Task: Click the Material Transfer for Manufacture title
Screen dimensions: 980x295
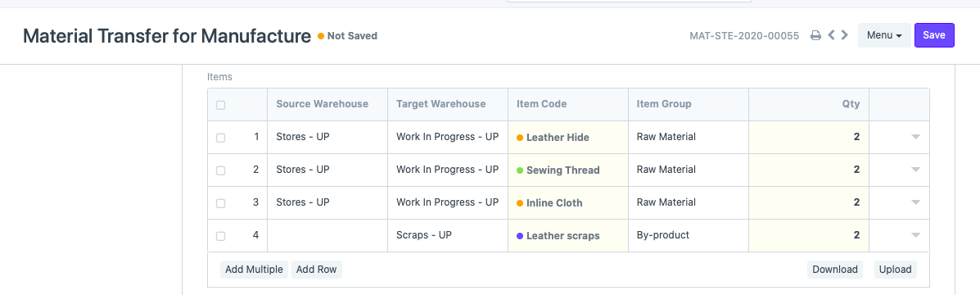Action: [167, 36]
